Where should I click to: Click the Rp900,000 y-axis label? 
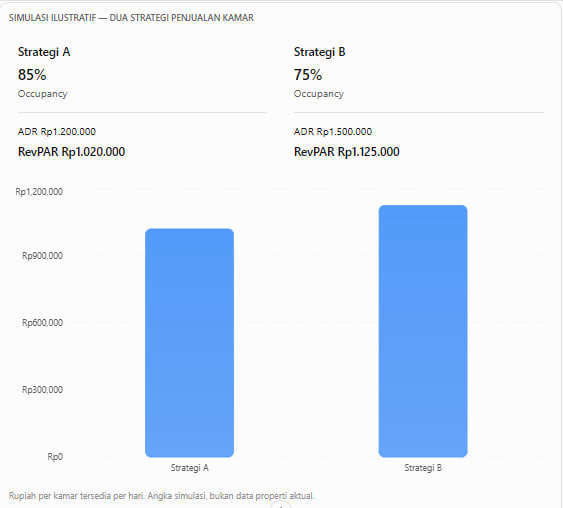pos(42,256)
